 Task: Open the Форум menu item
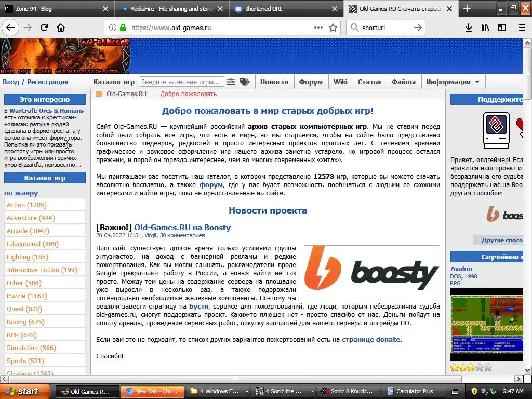click(x=311, y=82)
